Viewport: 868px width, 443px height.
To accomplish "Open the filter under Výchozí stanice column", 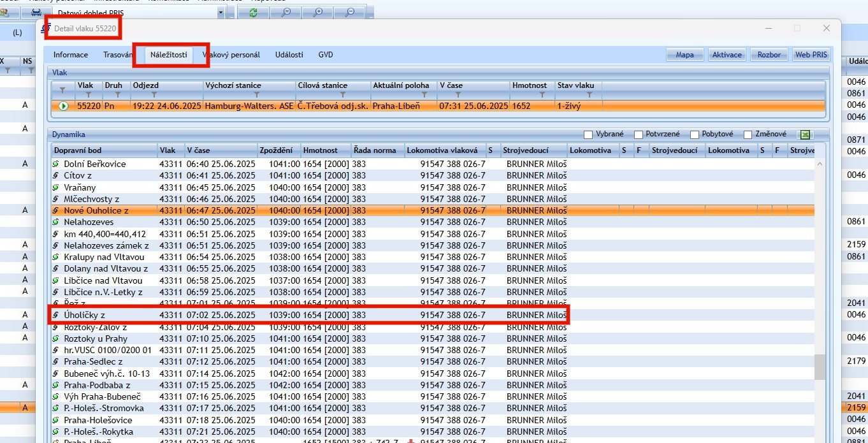I will point(257,94).
